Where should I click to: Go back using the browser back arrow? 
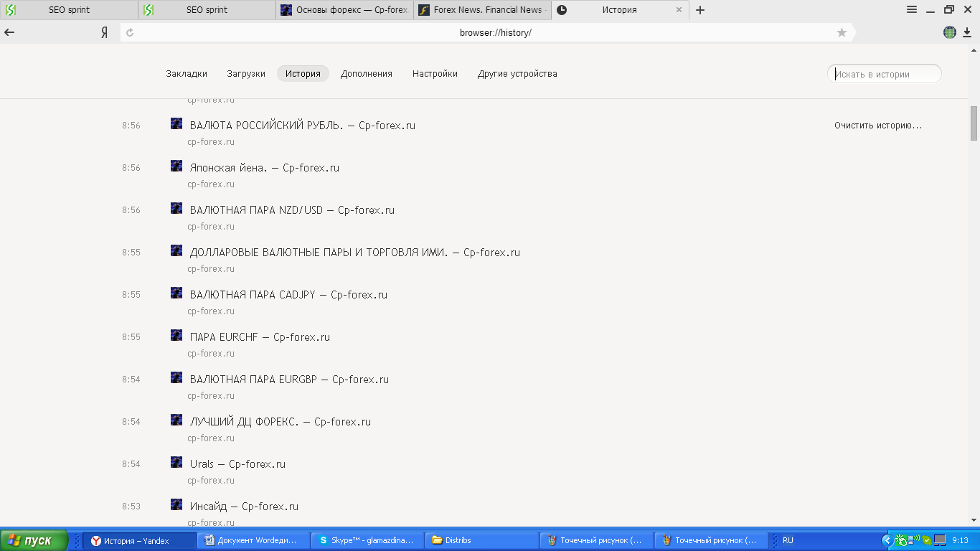[9, 32]
